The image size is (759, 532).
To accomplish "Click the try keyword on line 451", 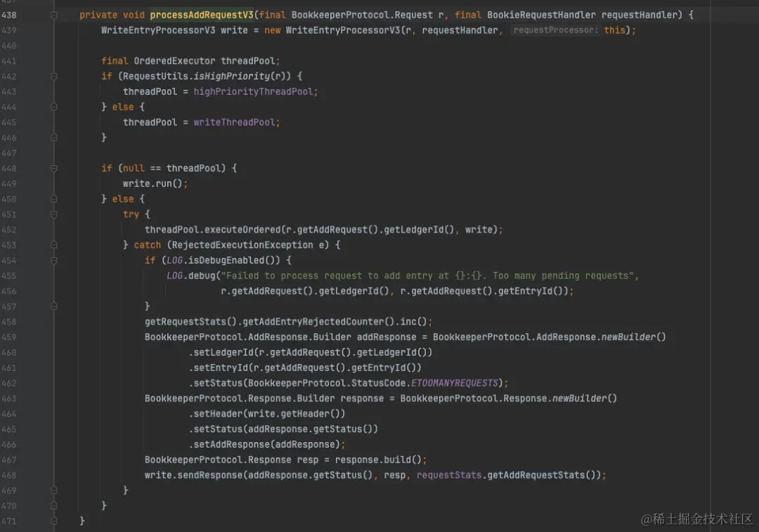I will [131, 214].
